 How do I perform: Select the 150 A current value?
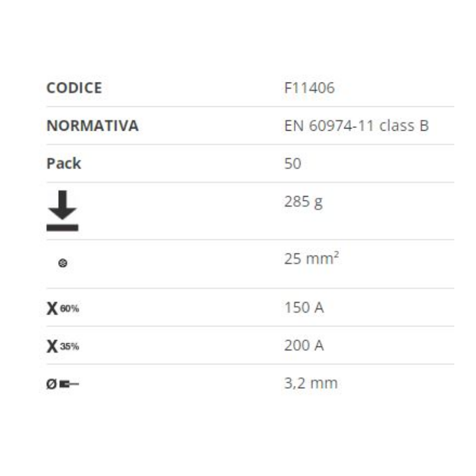click(x=304, y=307)
